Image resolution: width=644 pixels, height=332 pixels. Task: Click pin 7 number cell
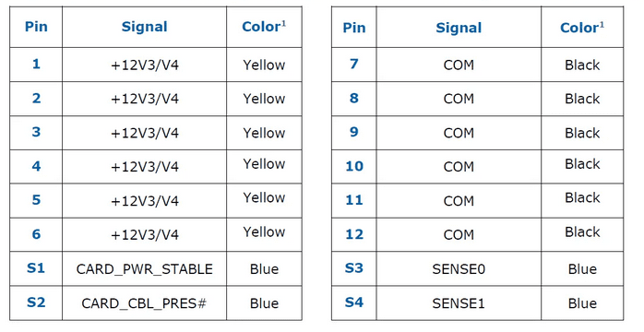[354, 65]
